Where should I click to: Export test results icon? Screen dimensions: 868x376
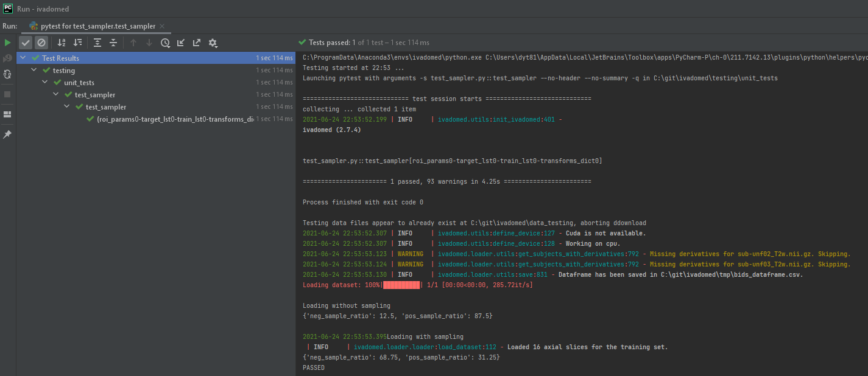(197, 43)
